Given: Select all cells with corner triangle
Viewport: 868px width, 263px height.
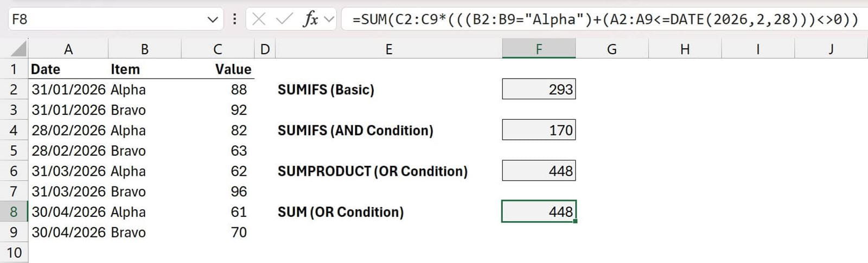Looking at the screenshot, I should pyautogui.click(x=18, y=49).
